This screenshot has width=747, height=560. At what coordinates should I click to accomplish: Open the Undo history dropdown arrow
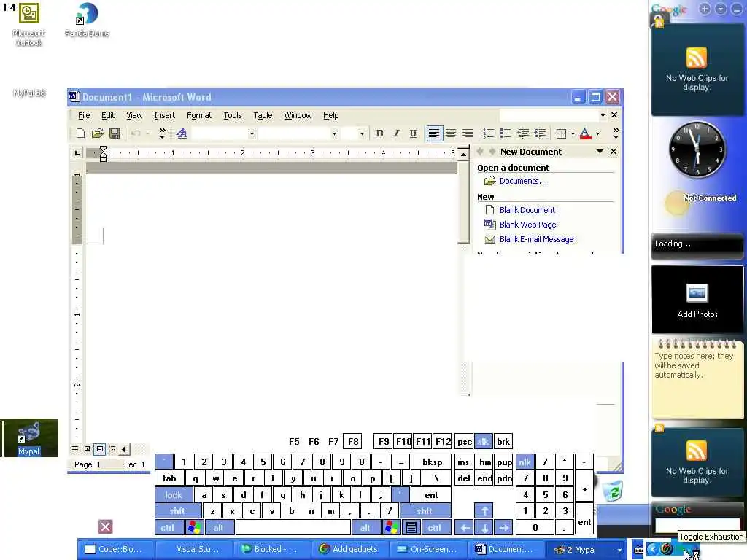tap(147, 133)
